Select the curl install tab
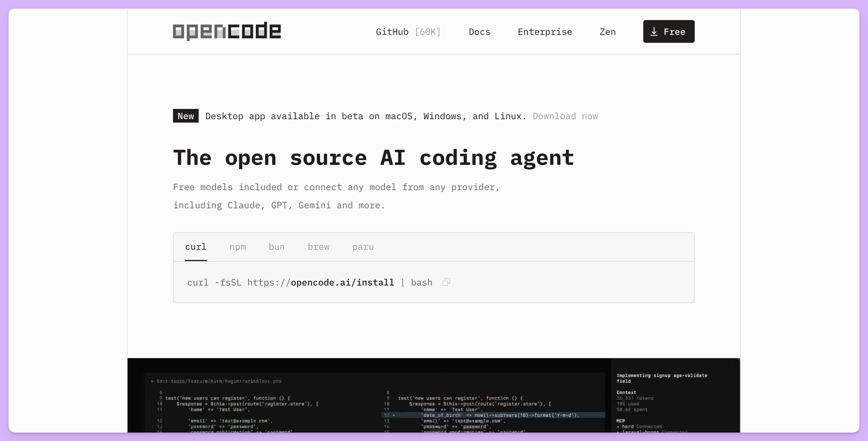The image size is (868, 441). (196, 246)
